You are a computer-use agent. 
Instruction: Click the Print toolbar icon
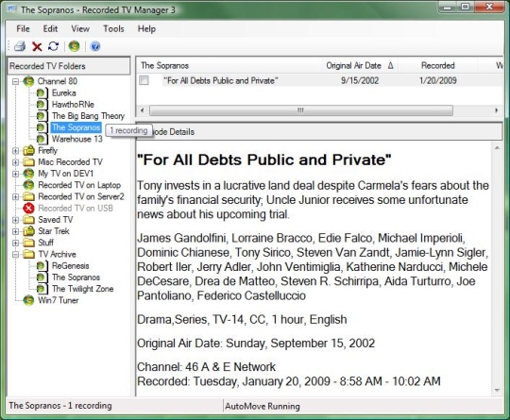20,46
